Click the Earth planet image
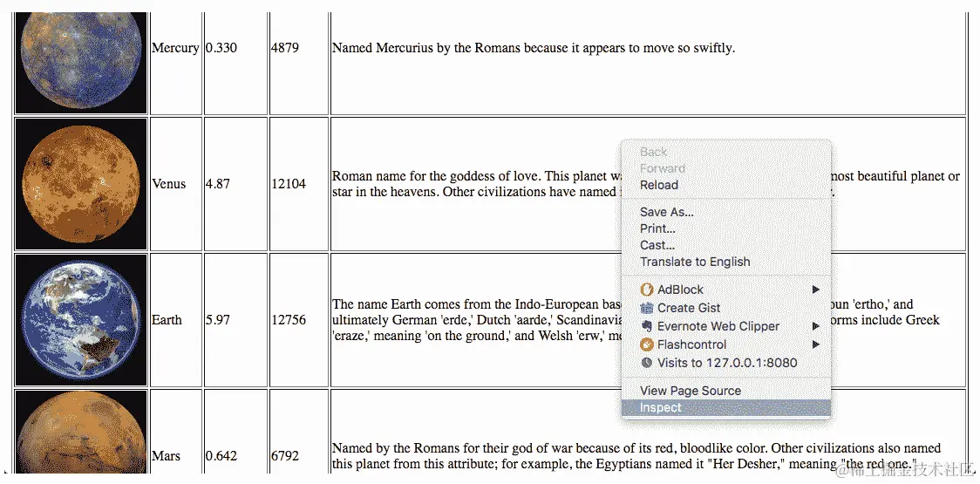 81,320
